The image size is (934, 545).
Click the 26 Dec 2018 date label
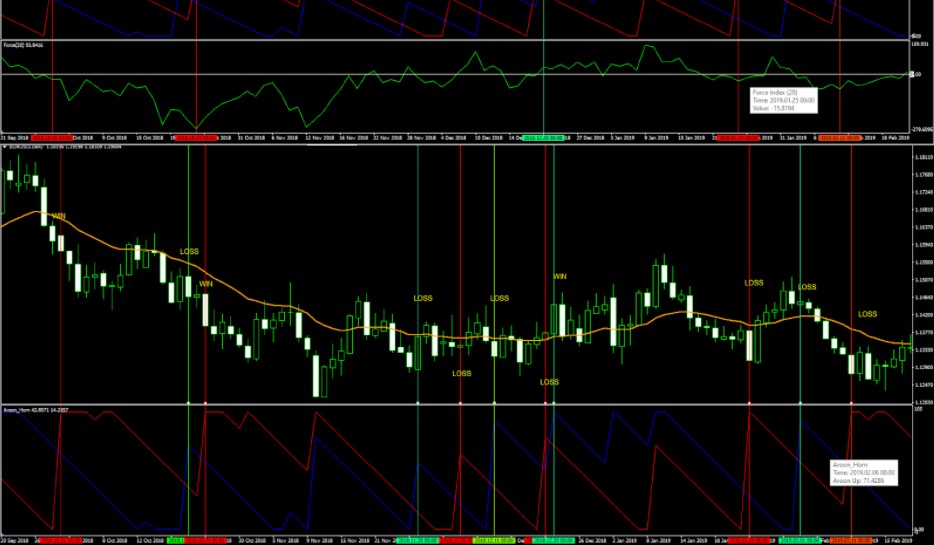click(591, 541)
